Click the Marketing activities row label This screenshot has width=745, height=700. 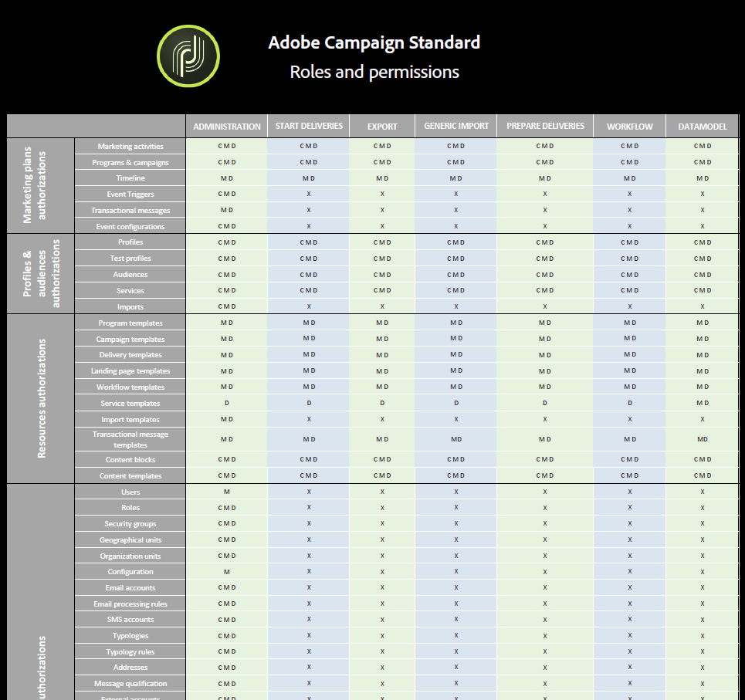coord(130,147)
